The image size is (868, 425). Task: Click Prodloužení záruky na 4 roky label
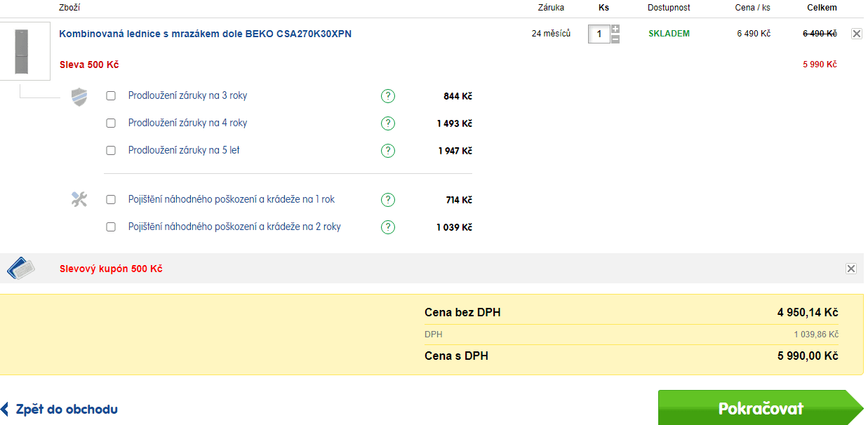coord(187,123)
